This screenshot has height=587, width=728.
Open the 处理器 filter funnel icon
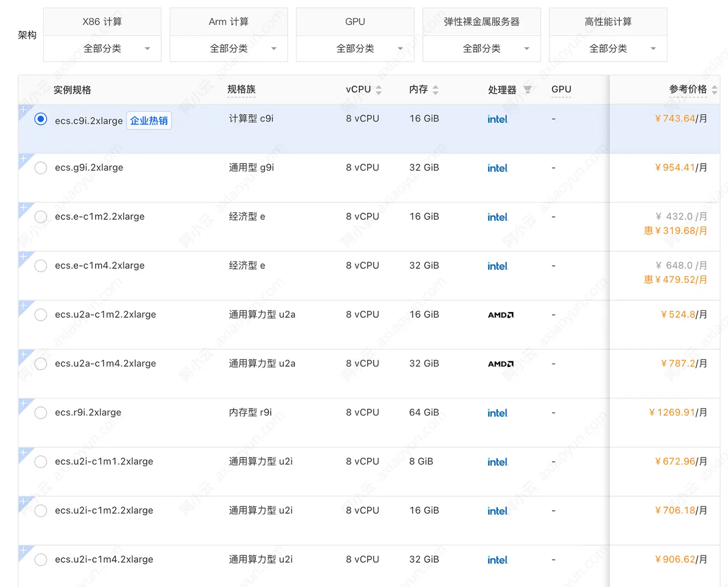tap(527, 90)
